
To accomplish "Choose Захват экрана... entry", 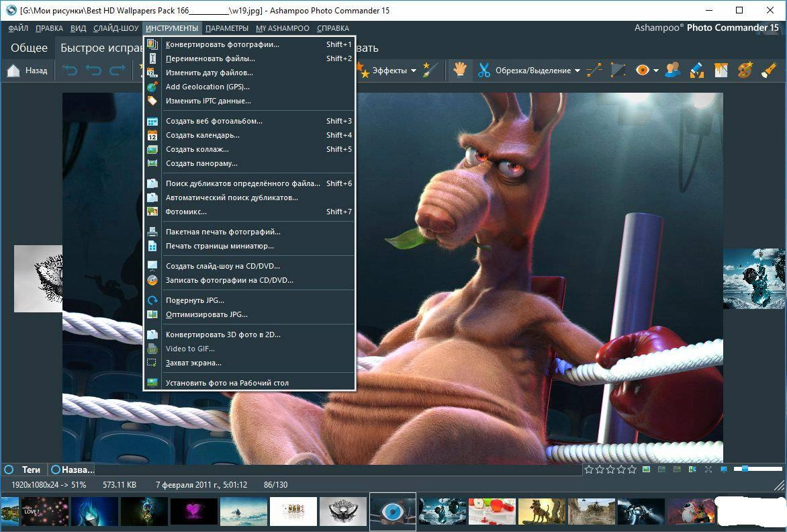I will coord(249,362).
